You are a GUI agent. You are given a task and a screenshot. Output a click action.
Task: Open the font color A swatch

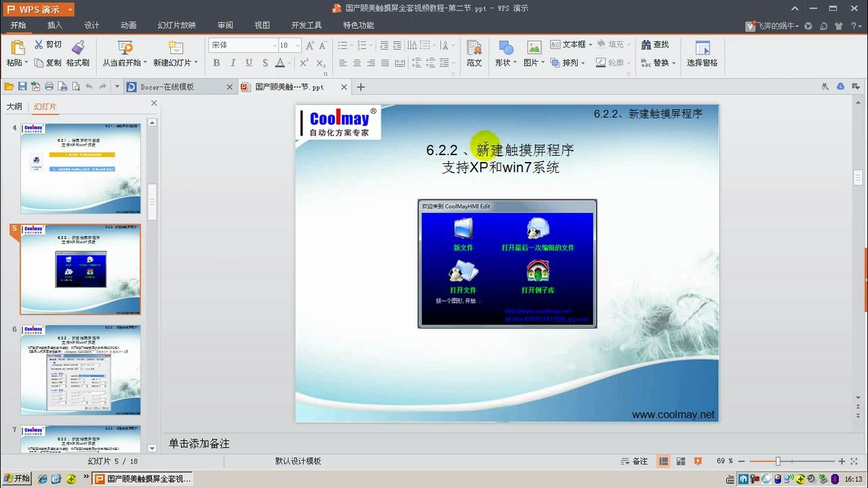(x=280, y=62)
